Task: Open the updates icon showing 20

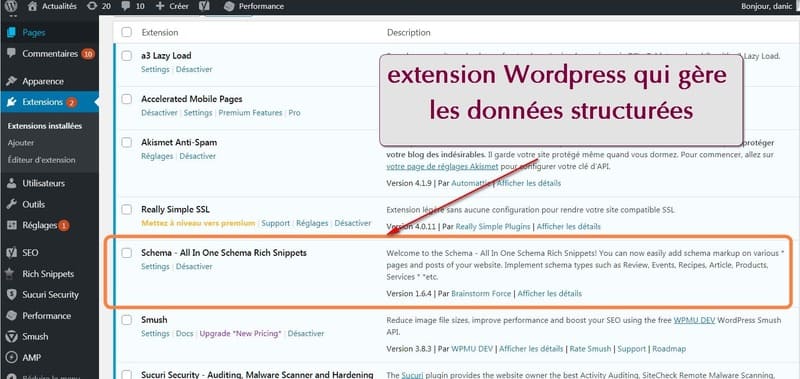Action: coord(91,7)
